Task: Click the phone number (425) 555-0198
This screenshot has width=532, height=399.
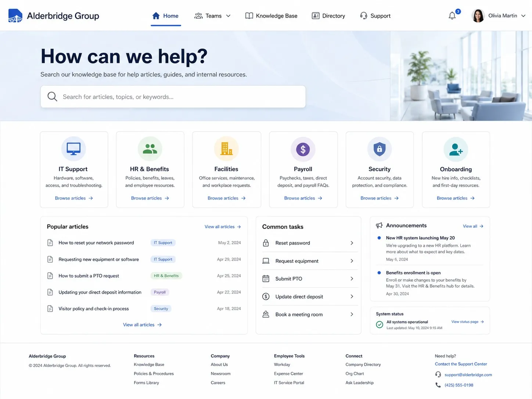Action: click(459, 385)
